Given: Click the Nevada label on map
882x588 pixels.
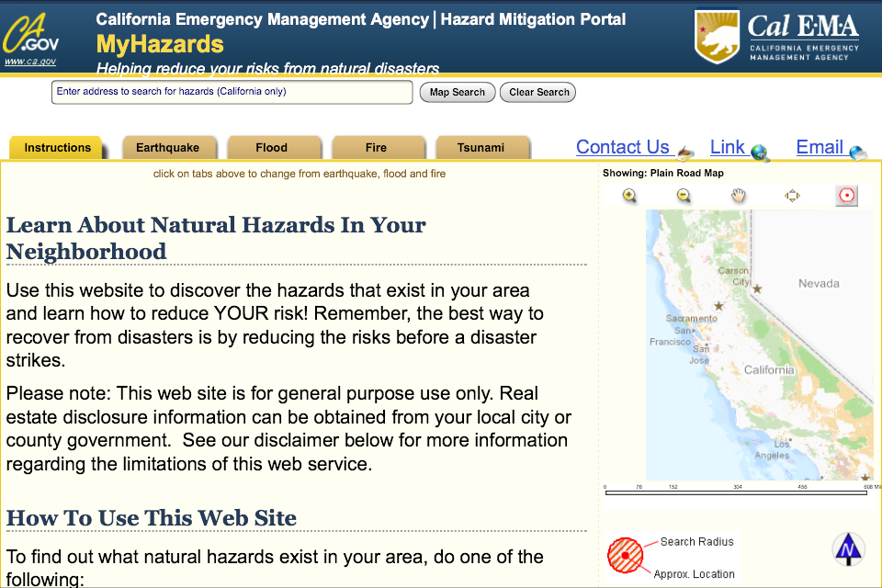Looking at the screenshot, I should [x=819, y=283].
